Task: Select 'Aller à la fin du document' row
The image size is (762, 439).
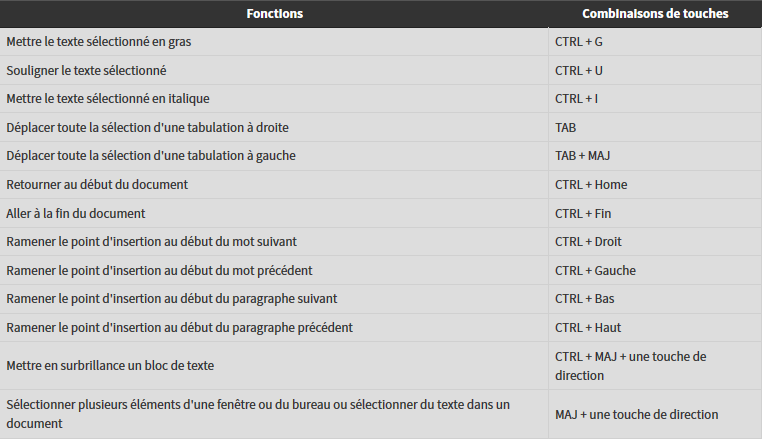Action: [381, 213]
